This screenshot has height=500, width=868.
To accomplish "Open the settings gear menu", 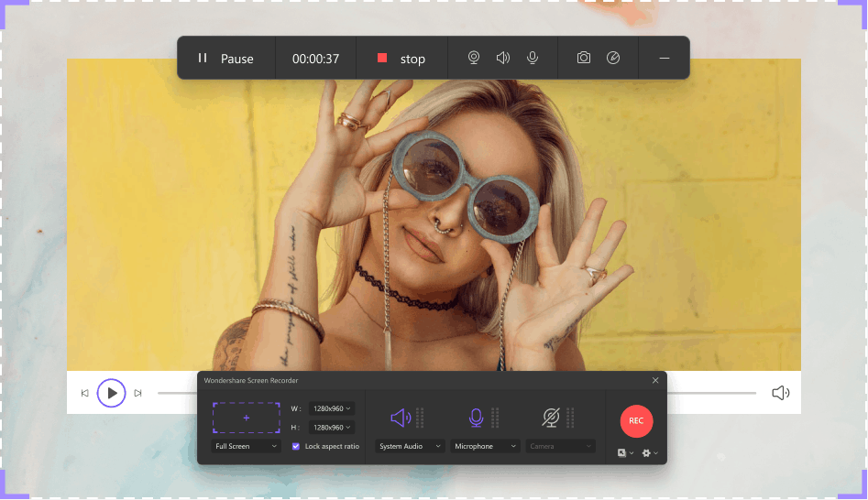I will click(x=648, y=453).
